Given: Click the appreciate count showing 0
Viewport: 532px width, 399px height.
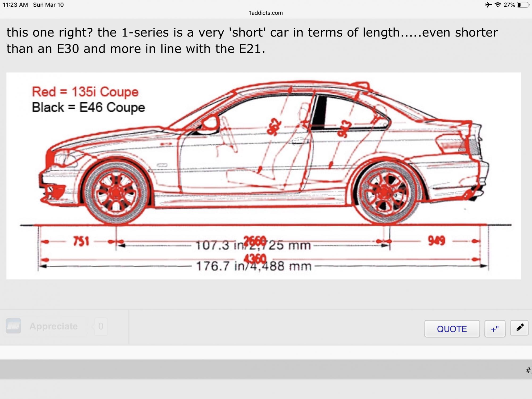Looking at the screenshot, I should coord(101,326).
